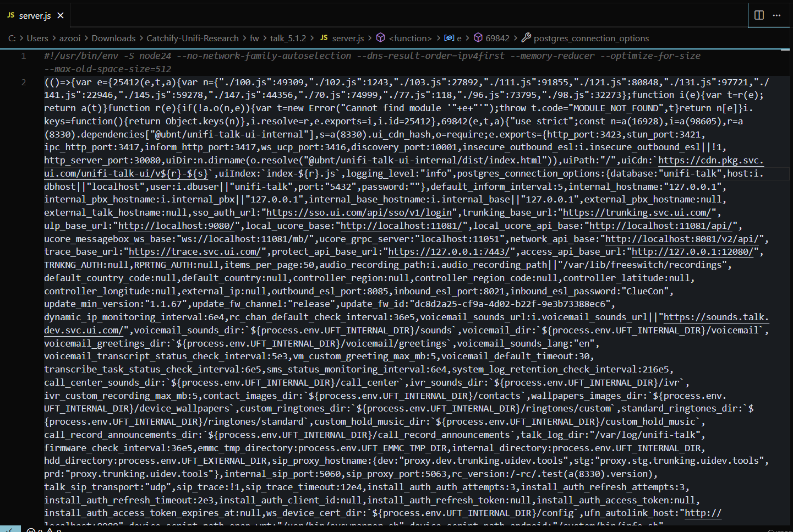The width and height of the screenshot is (793, 532).
Task: Open the <function> breadcrumb symbol
Action: click(410, 39)
